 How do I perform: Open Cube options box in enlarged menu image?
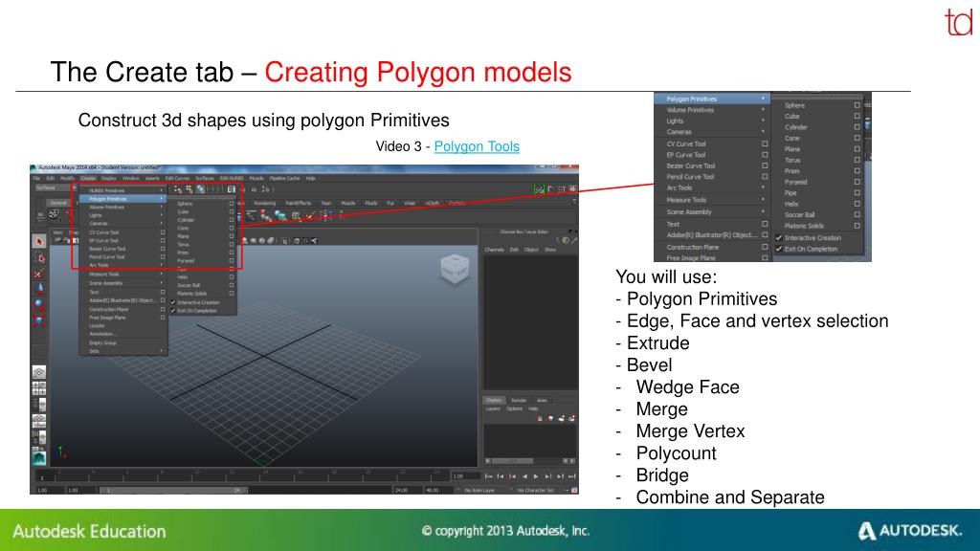[x=857, y=116]
